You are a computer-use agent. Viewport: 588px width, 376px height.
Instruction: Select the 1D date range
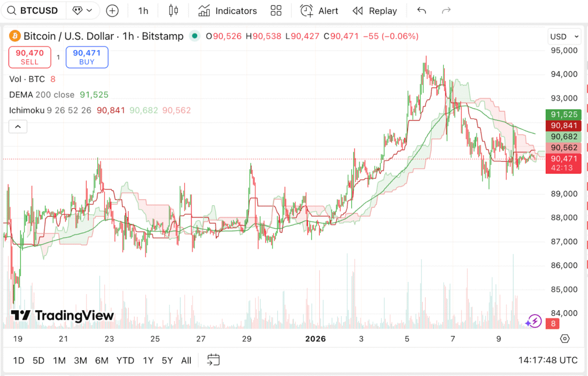click(19, 361)
